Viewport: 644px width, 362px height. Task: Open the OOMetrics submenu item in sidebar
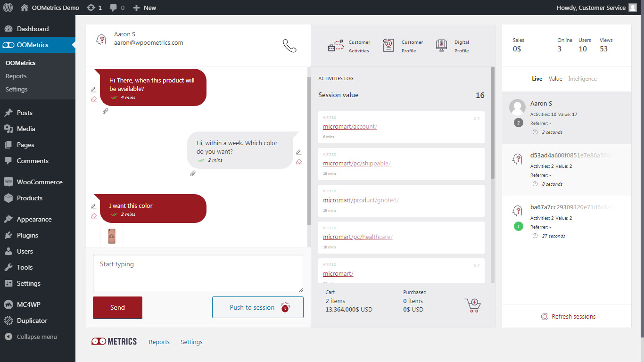[x=20, y=63]
